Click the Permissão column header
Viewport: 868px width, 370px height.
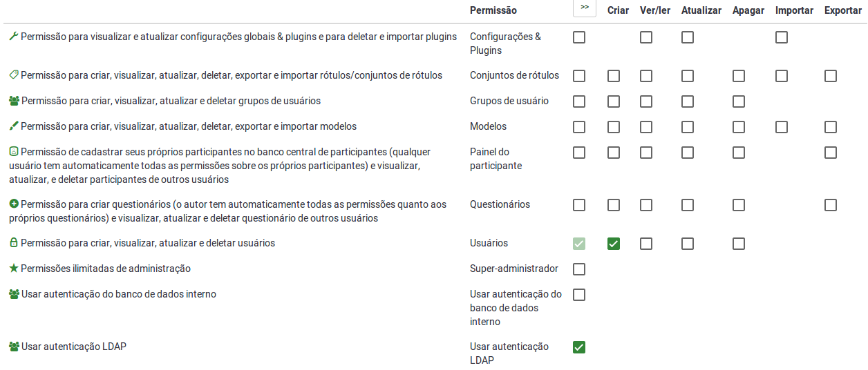pos(493,10)
